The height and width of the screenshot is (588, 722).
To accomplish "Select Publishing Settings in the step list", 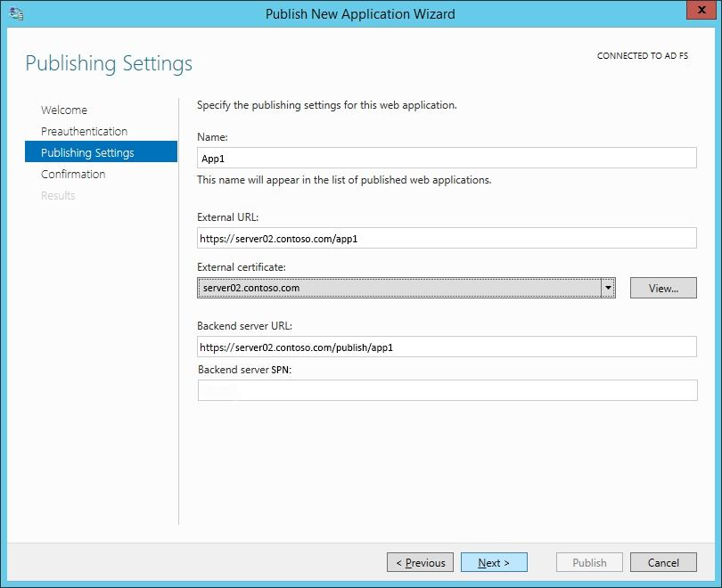I will pyautogui.click(x=87, y=153).
